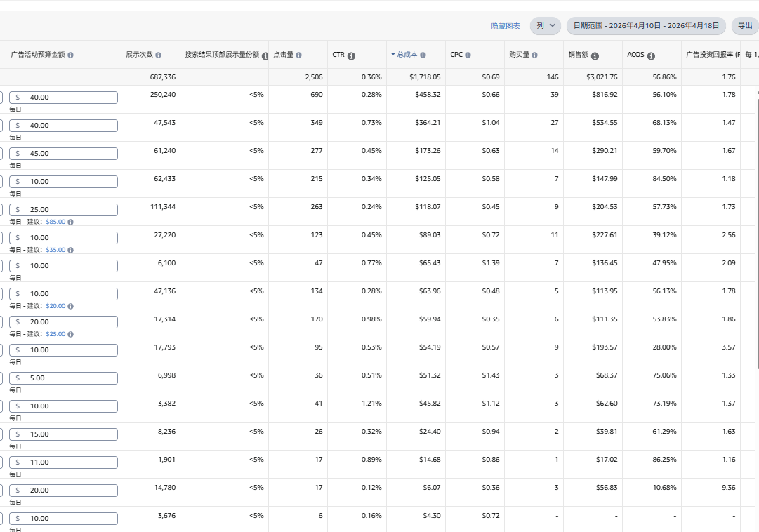This screenshot has width=759, height=532.
Task: Click the 隐藏图表 link
Action: click(506, 26)
